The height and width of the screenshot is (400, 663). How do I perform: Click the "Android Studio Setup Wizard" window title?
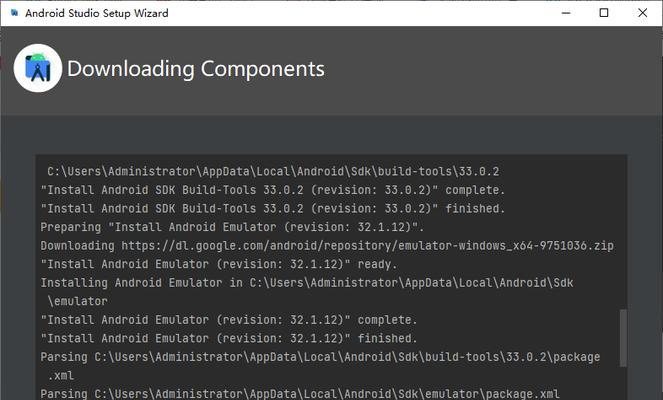pyautogui.click(x=97, y=13)
